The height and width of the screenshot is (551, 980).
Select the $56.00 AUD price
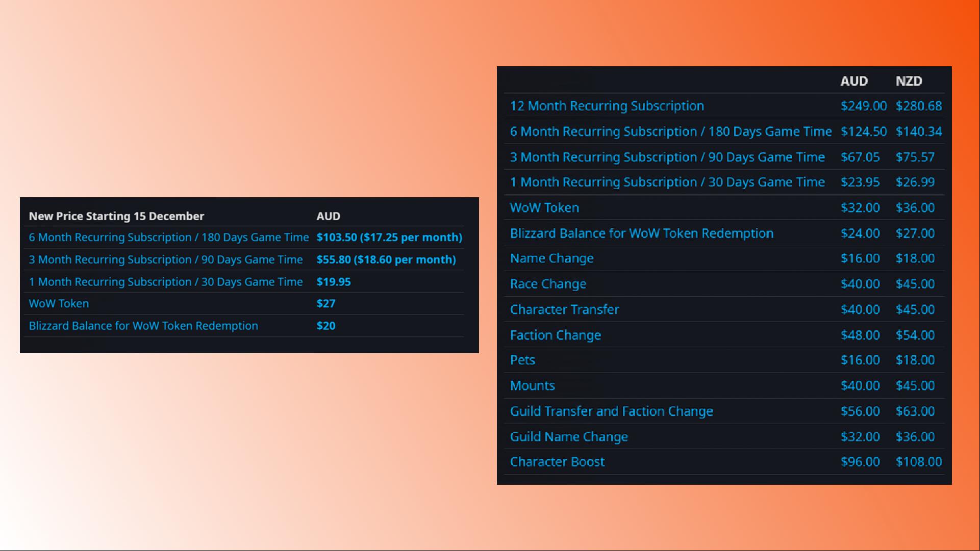(x=860, y=411)
